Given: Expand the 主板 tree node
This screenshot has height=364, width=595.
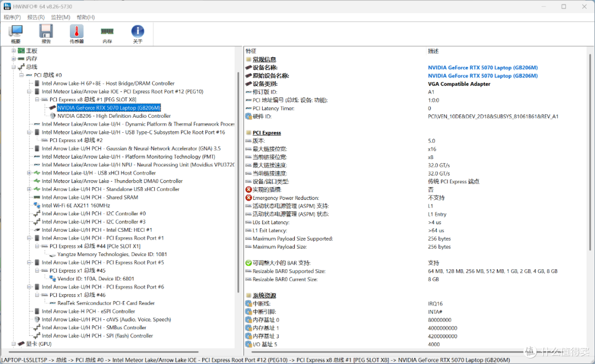Looking at the screenshot, I should coord(13,51).
